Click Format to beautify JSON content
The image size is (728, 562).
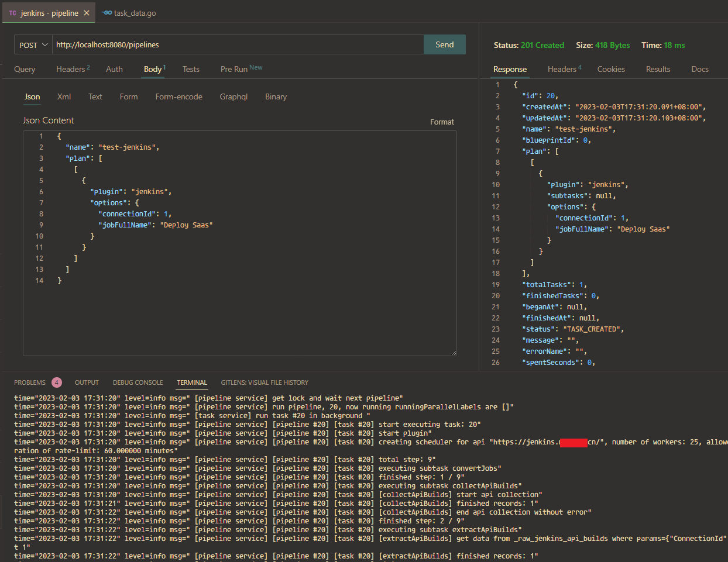[x=442, y=122]
